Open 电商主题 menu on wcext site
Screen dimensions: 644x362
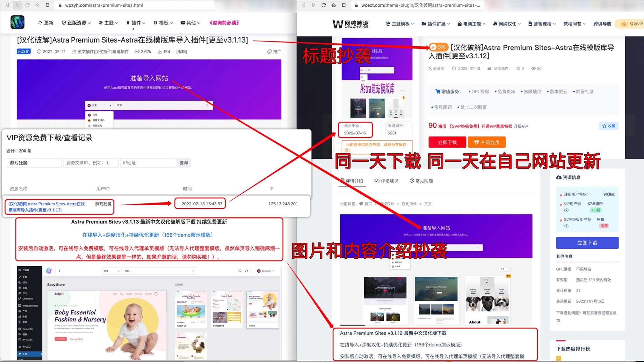click(471, 24)
